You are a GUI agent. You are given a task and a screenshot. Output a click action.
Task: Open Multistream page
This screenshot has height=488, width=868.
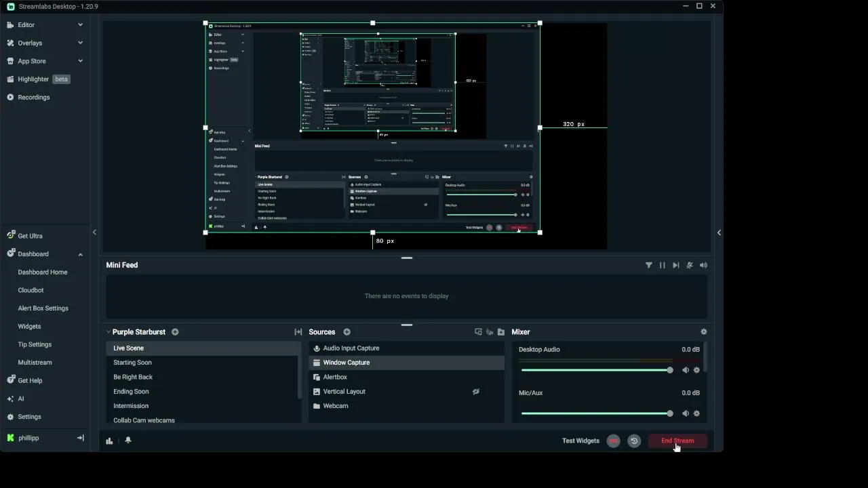[x=35, y=363]
